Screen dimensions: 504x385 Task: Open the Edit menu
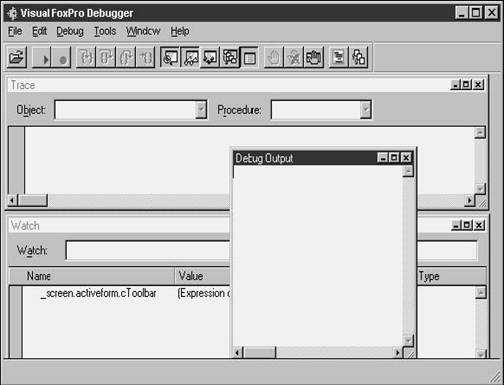[39, 31]
